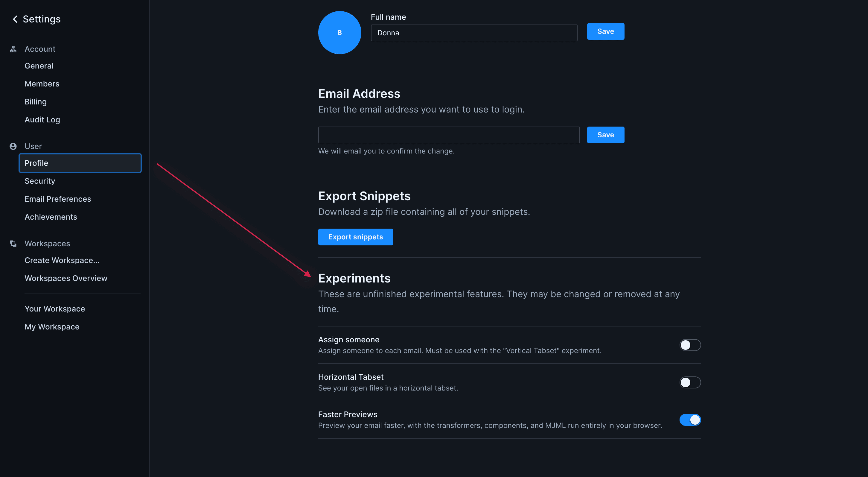Toggle the Assign Someone experiment switch
The height and width of the screenshot is (477, 868).
tap(690, 345)
